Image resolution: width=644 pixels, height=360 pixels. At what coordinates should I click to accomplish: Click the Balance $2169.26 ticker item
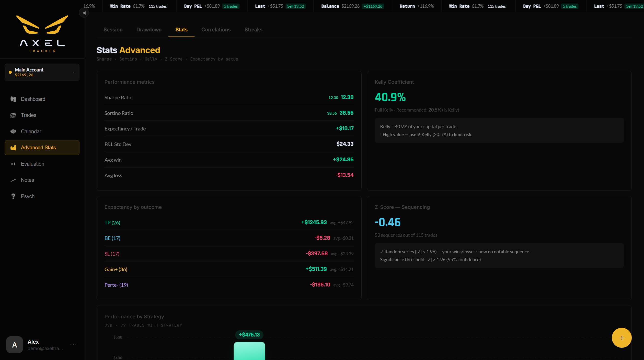[353, 6]
